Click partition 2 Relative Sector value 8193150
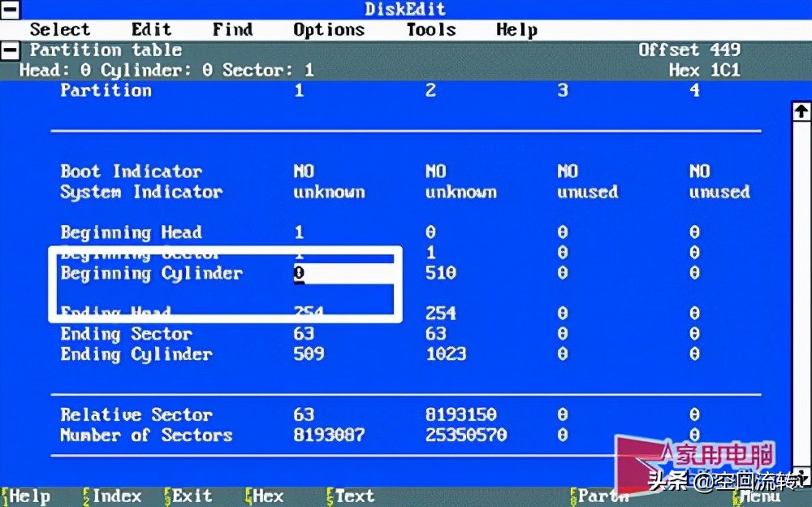Screen dimensions: 812x507 click(460, 415)
